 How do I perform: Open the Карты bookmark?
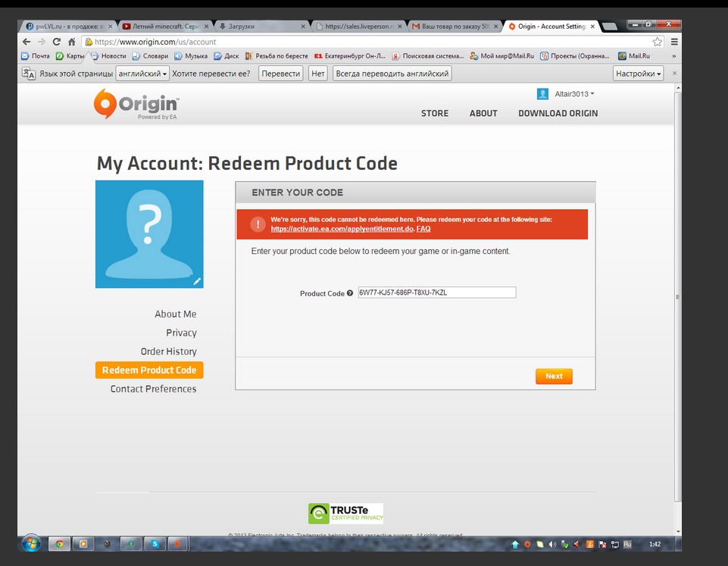tap(70, 56)
